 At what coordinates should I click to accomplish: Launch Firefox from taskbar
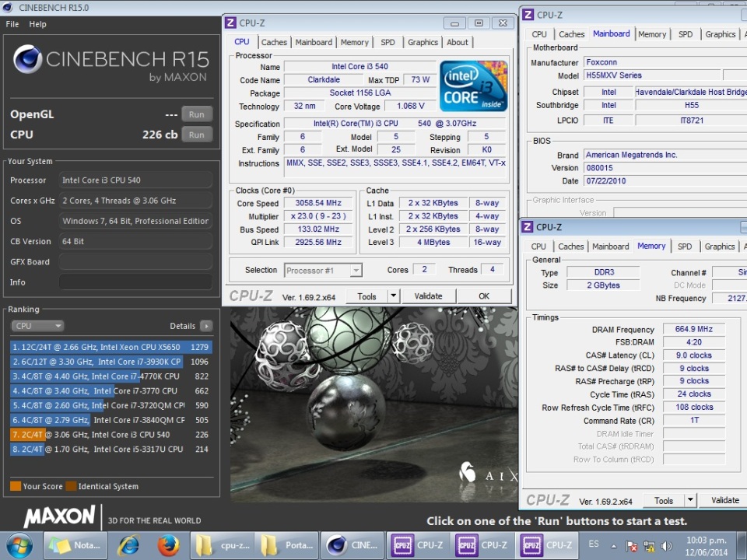point(168,546)
